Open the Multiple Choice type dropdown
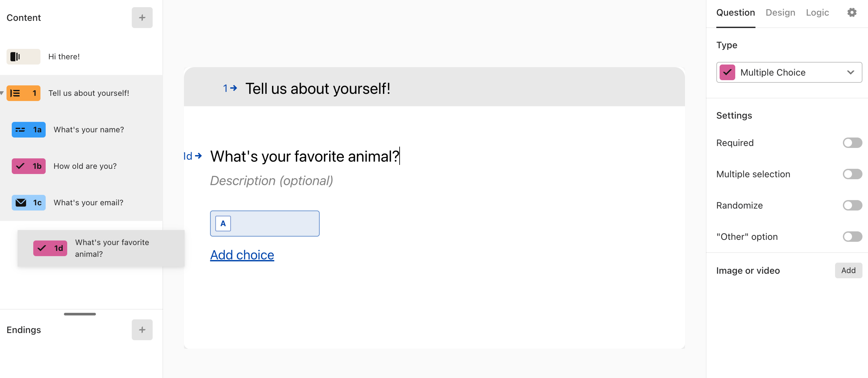The height and width of the screenshot is (378, 868). pyautogui.click(x=789, y=72)
